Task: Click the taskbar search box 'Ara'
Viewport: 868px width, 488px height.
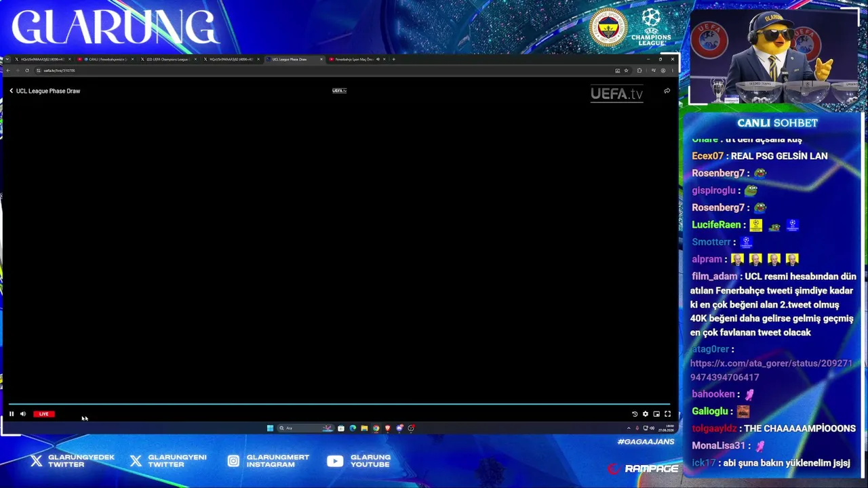Action: tap(305, 428)
